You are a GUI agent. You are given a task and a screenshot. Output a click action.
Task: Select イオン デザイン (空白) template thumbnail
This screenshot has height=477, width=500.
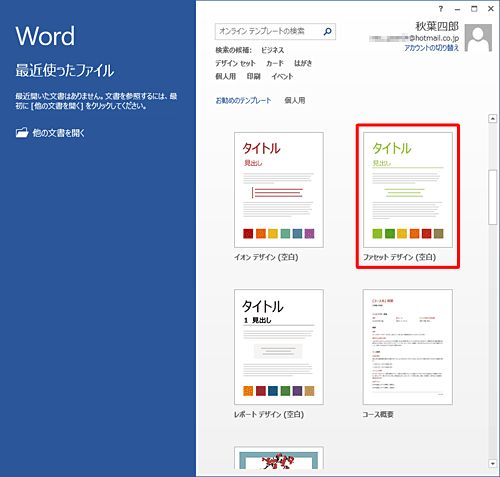[x=279, y=190]
